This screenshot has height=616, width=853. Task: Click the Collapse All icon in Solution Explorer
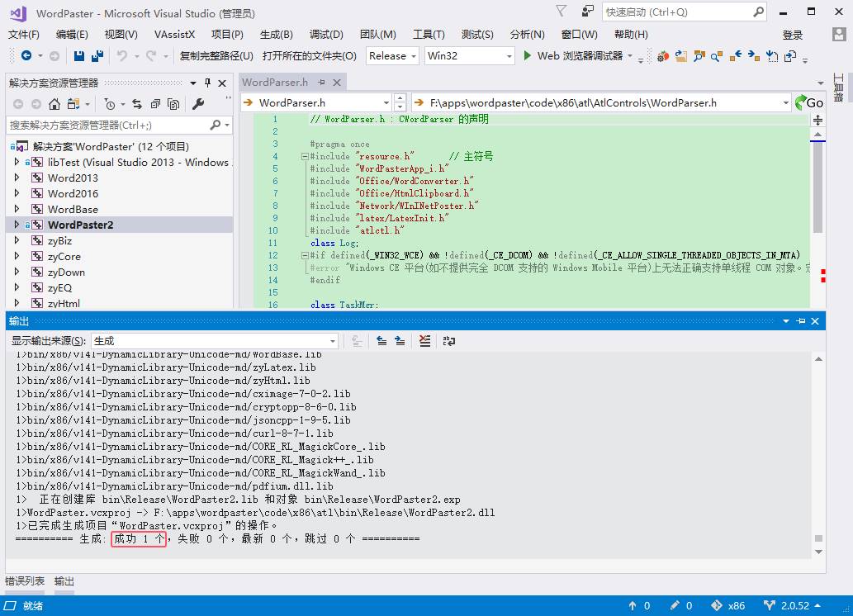tap(155, 104)
